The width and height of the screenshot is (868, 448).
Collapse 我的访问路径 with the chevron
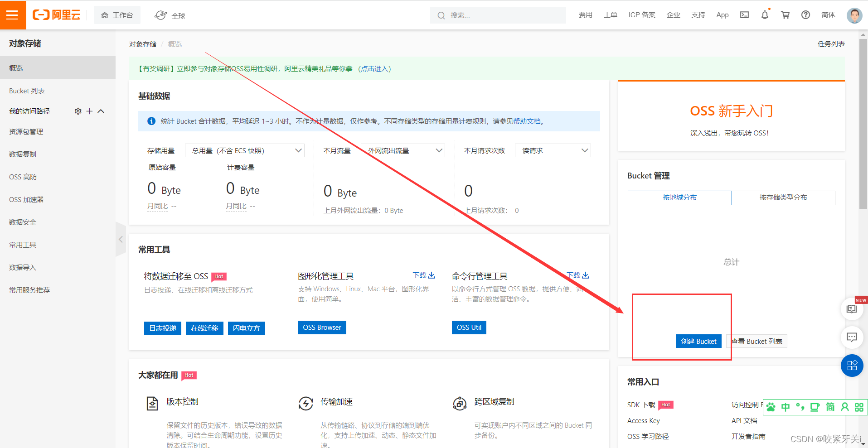(x=101, y=111)
